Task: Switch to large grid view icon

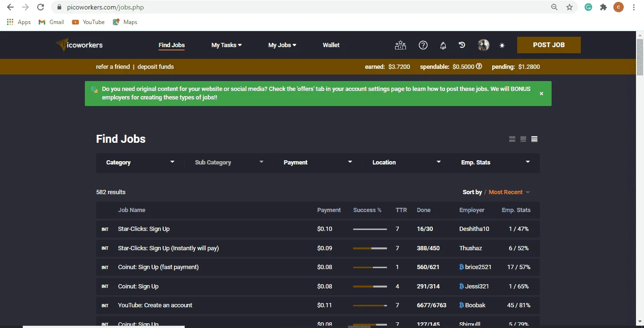Action: click(x=512, y=139)
